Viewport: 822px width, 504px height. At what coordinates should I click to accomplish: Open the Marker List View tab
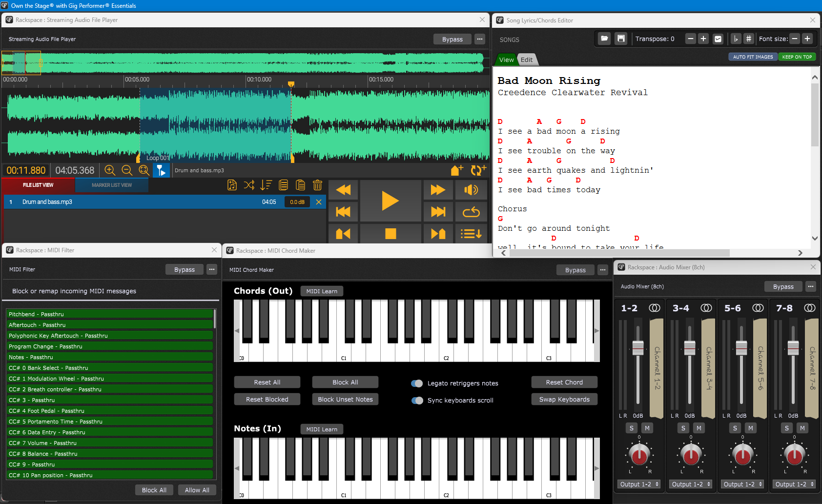click(x=112, y=185)
